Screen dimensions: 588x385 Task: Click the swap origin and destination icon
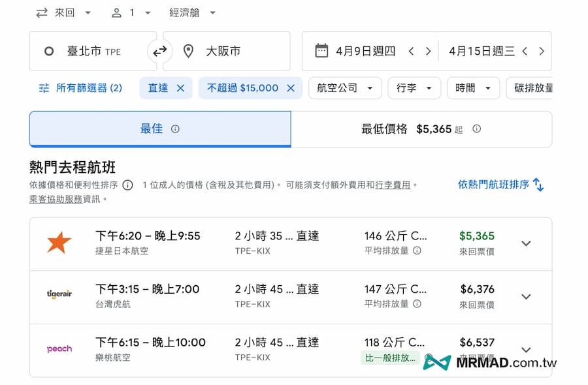pos(160,51)
